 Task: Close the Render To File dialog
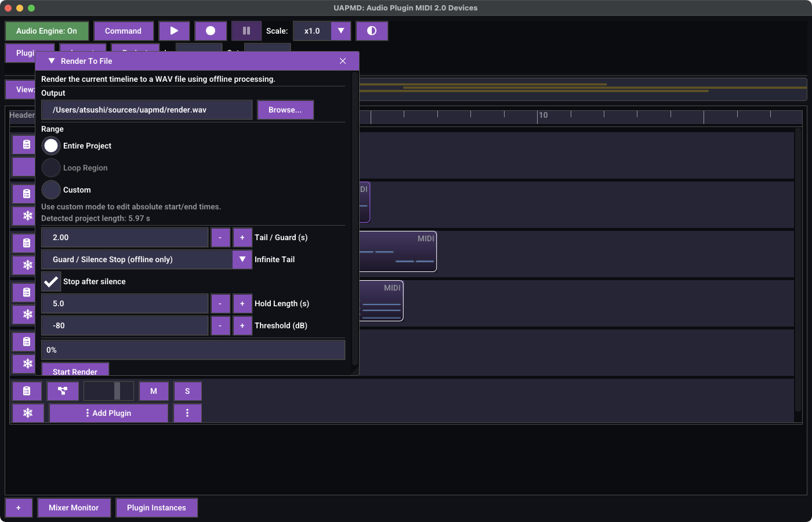point(343,61)
